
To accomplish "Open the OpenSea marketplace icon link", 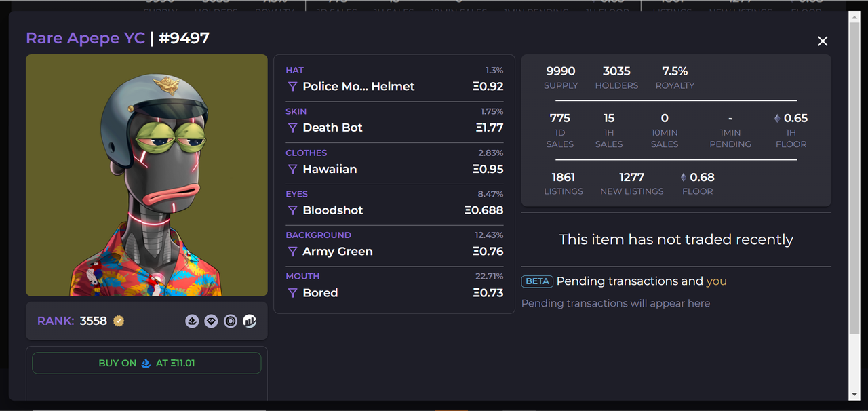I will (x=193, y=321).
